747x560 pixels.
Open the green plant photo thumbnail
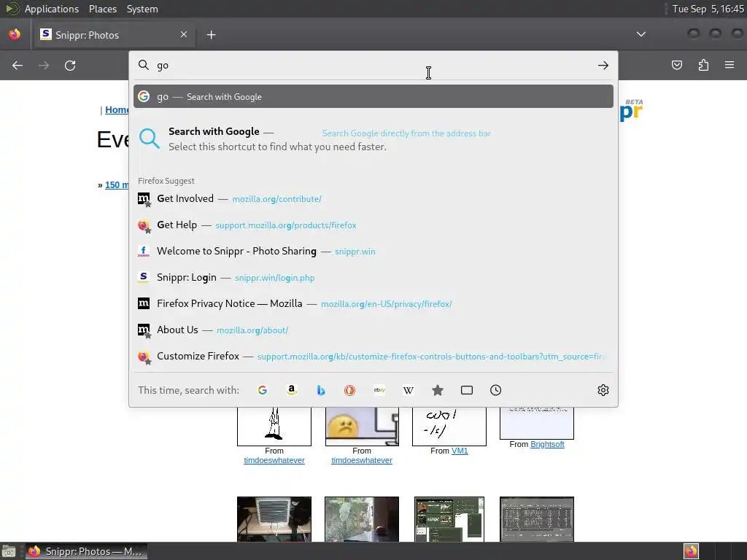pyautogui.click(x=362, y=519)
